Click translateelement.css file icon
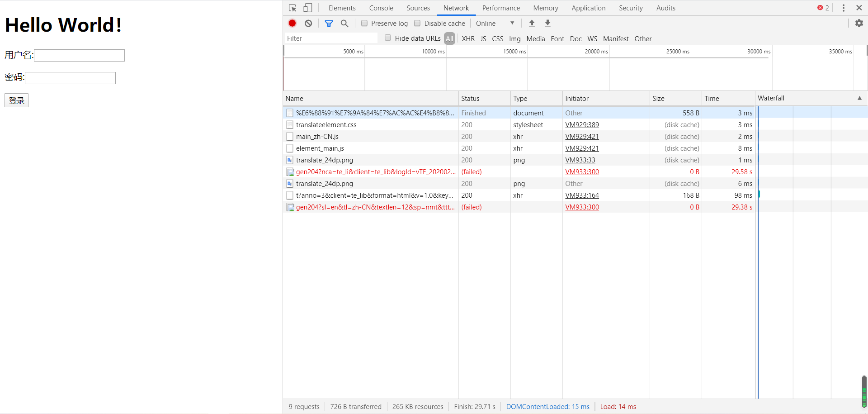The image size is (868, 414). click(290, 125)
